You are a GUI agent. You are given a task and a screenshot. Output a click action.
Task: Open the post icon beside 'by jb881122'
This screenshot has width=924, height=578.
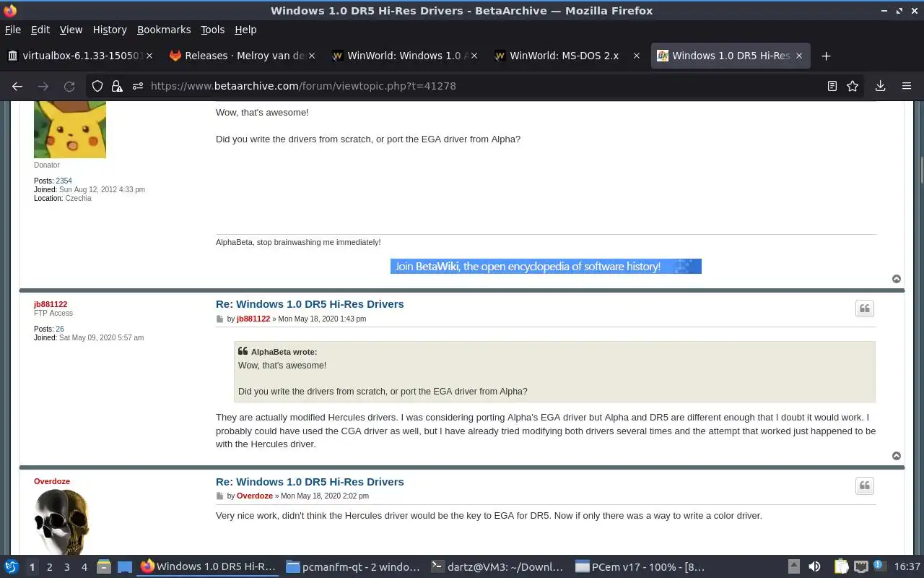point(219,319)
